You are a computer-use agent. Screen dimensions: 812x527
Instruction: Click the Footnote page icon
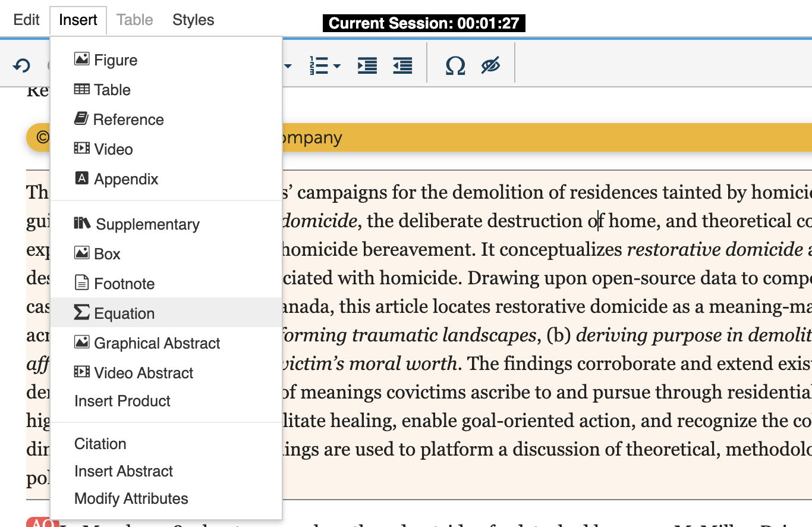click(x=82, y=283)
